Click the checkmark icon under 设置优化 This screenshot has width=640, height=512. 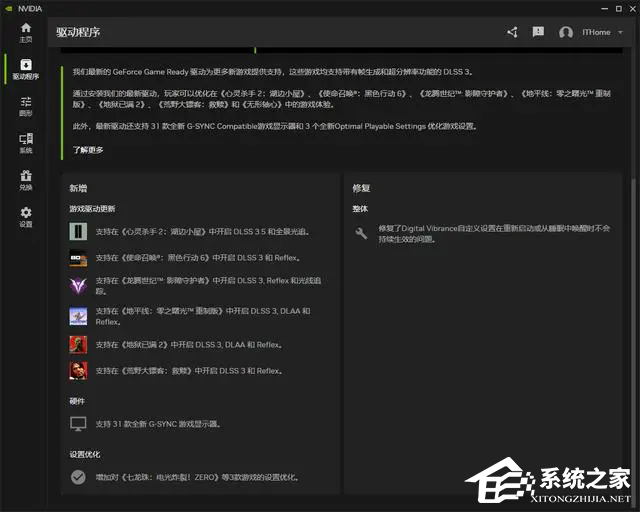click(78, 477)
